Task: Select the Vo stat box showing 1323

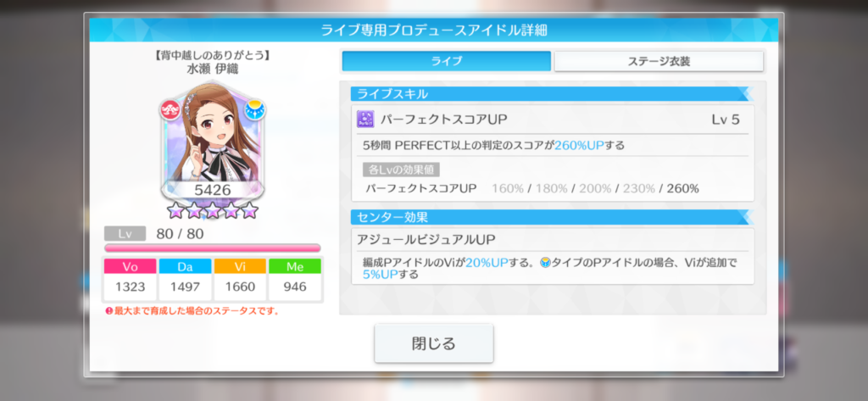Action: [130, 281]
